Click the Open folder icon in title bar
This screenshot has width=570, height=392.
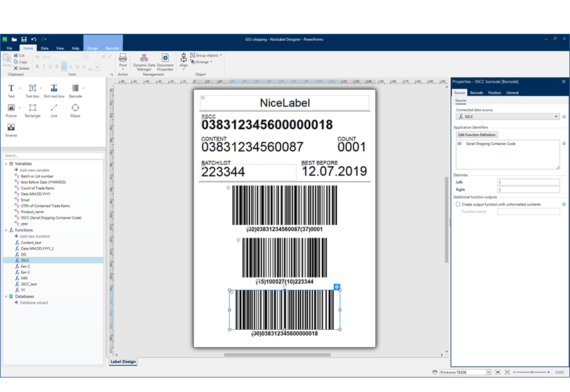[x=15, y=39]
